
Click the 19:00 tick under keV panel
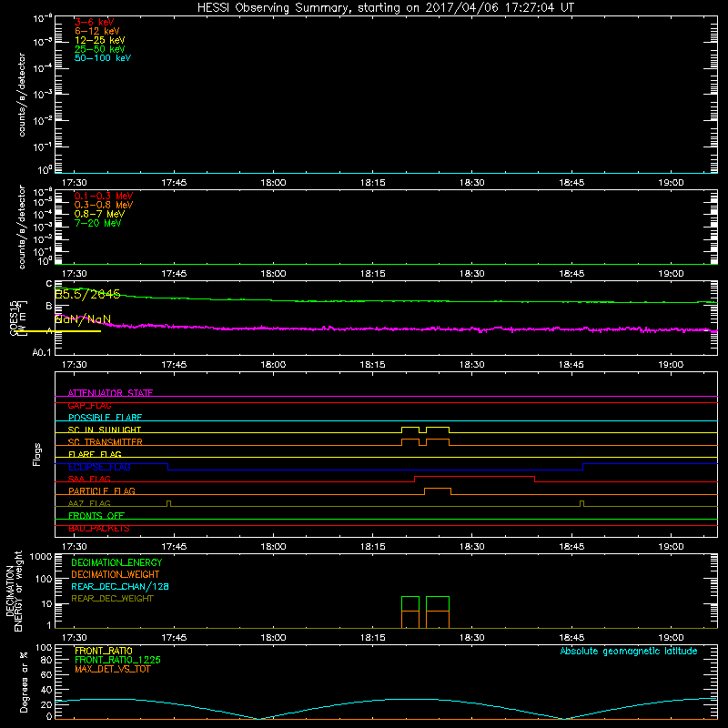click(x=671, y=183)
